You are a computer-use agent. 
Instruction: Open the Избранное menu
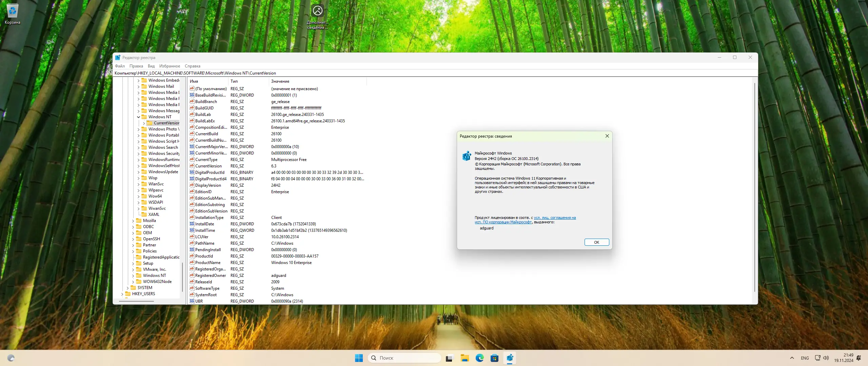170,66
